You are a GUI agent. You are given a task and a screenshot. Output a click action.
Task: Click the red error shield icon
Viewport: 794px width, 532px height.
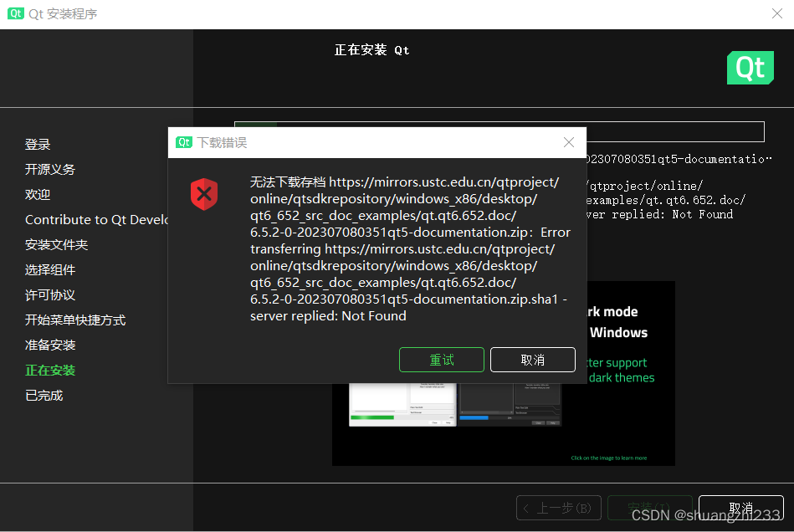(x=204, y=194)
